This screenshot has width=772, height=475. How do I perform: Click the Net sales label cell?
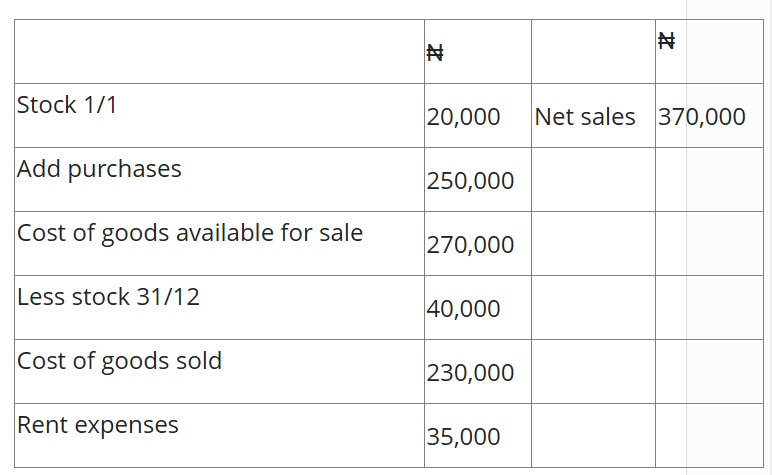585,117
